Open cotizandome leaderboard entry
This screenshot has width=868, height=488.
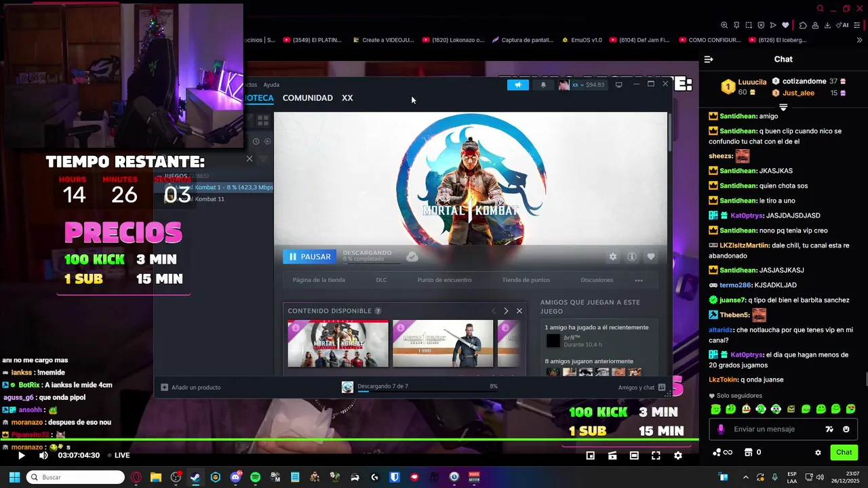pyautogui.click(x=809, y=81)
